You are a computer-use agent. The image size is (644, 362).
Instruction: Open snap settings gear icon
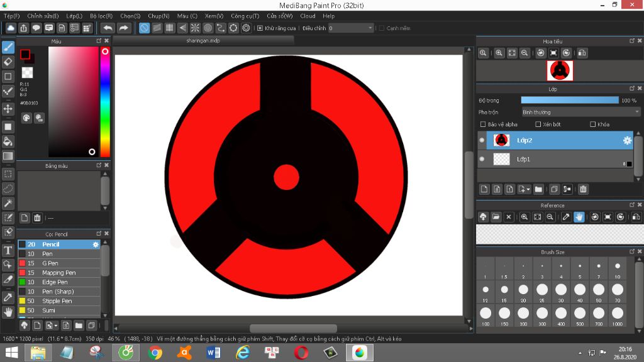pyautogui.click(x=246, y=28)
